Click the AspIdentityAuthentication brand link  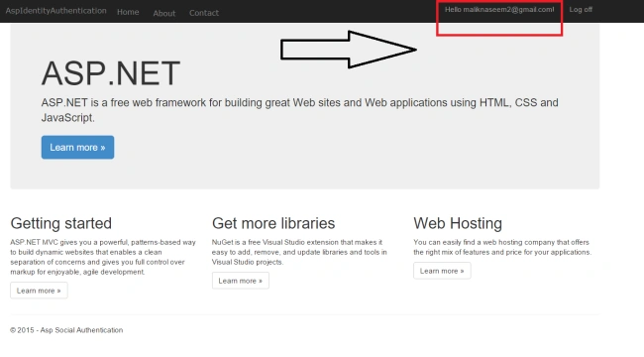click(55, 11)
